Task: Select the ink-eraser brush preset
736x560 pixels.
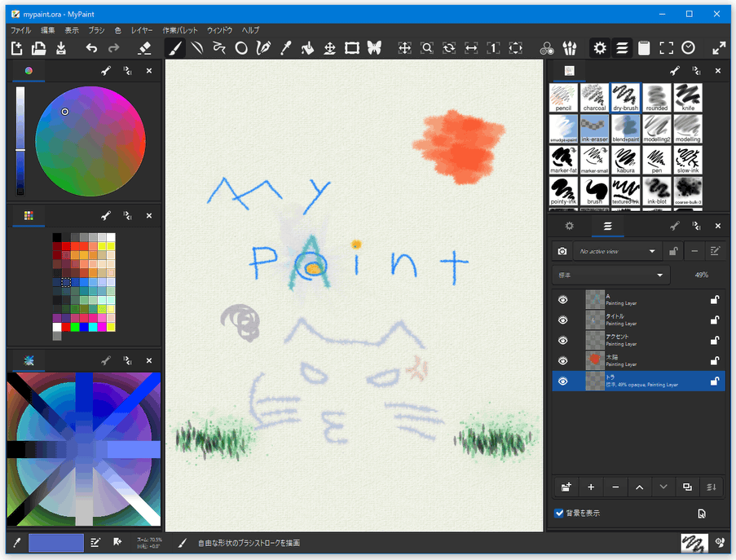Action: click(594, 129)
